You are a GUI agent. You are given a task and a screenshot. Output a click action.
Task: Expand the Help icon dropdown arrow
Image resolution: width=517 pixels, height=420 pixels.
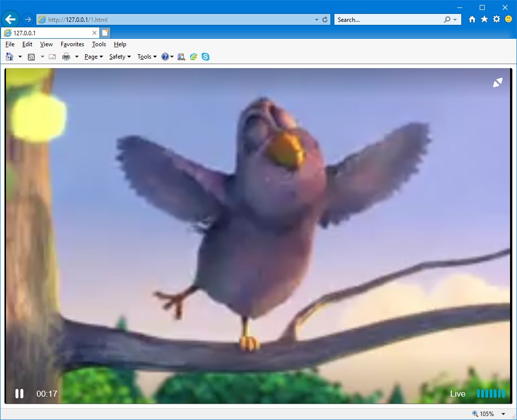(172, 57)
